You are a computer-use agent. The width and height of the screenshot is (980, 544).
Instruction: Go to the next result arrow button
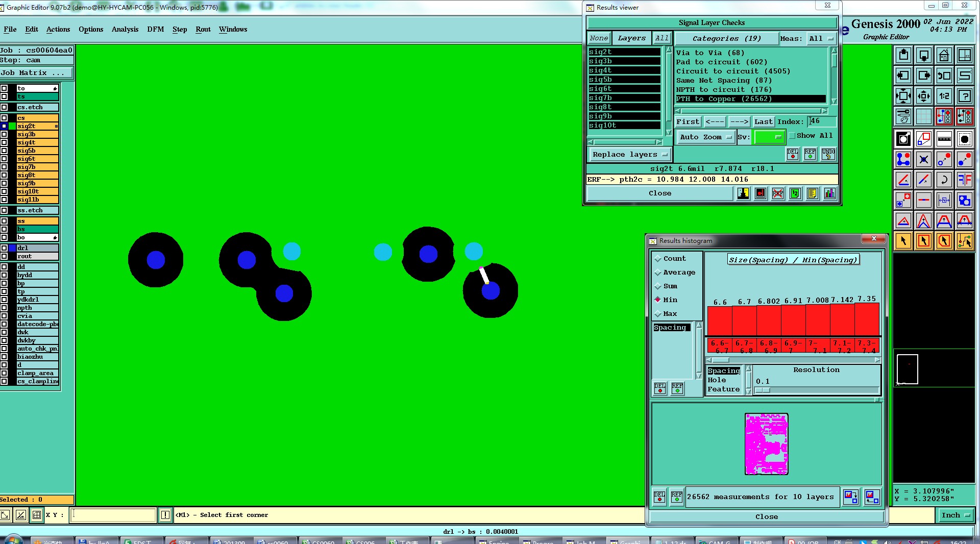pyautogui.click(x=739, y=121)
